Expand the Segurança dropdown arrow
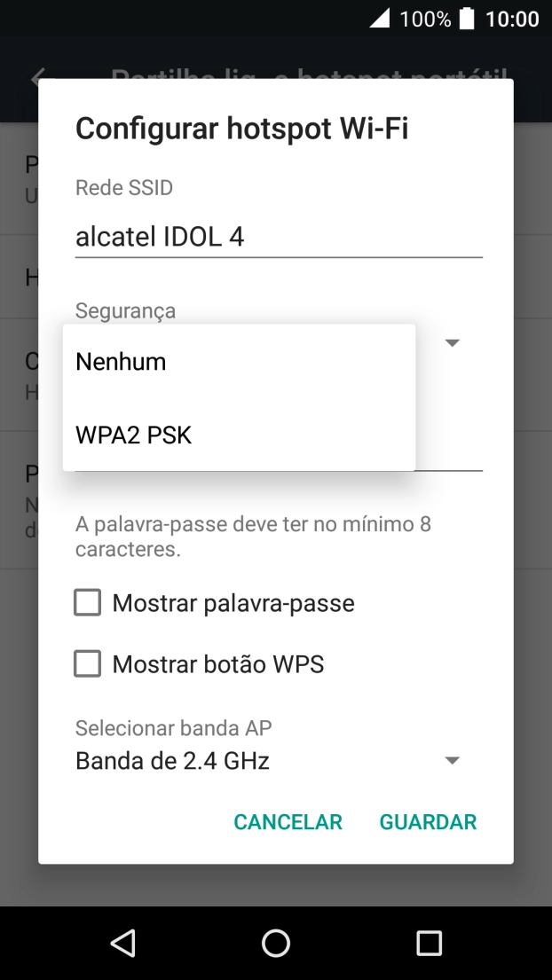Screen dimensions: 552x980 (x=453, y=342)
